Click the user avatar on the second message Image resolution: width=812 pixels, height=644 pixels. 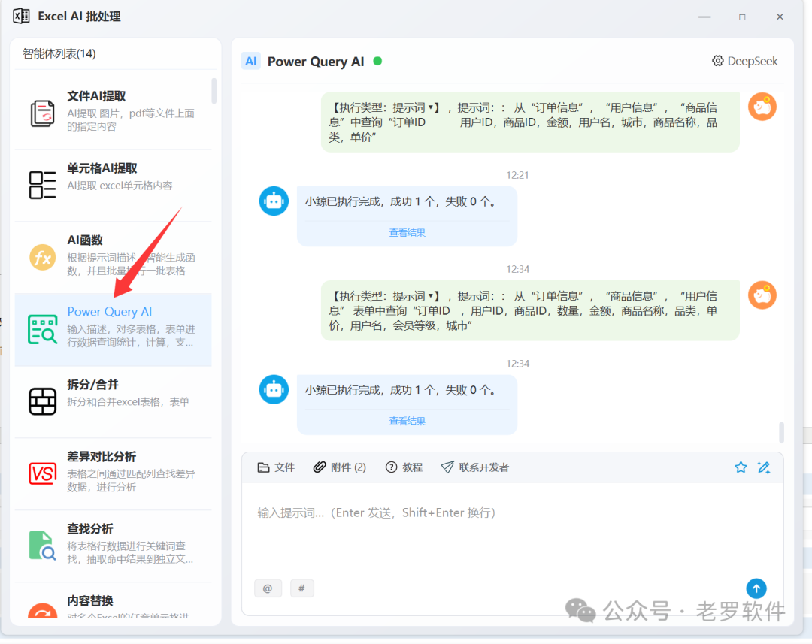coord(762,295)
